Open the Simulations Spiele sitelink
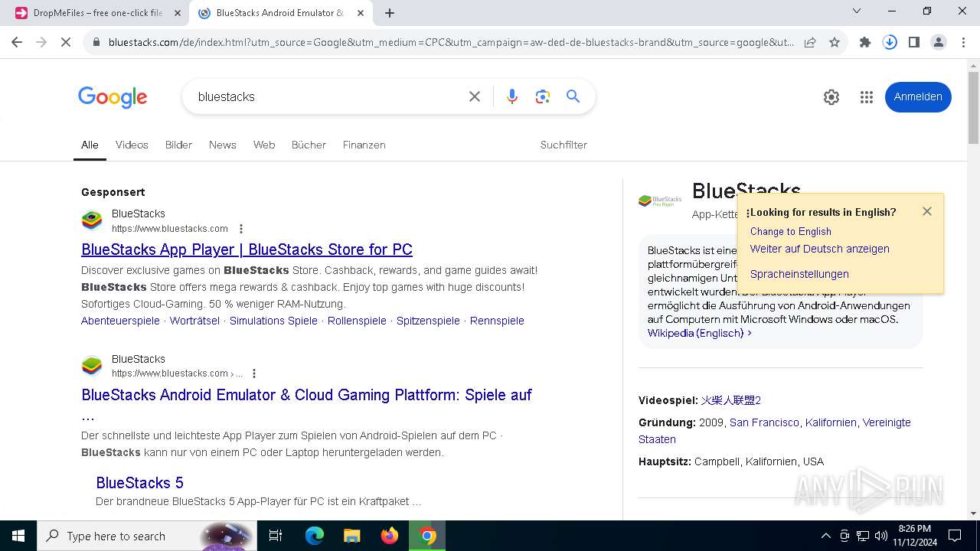 [273, 321]
